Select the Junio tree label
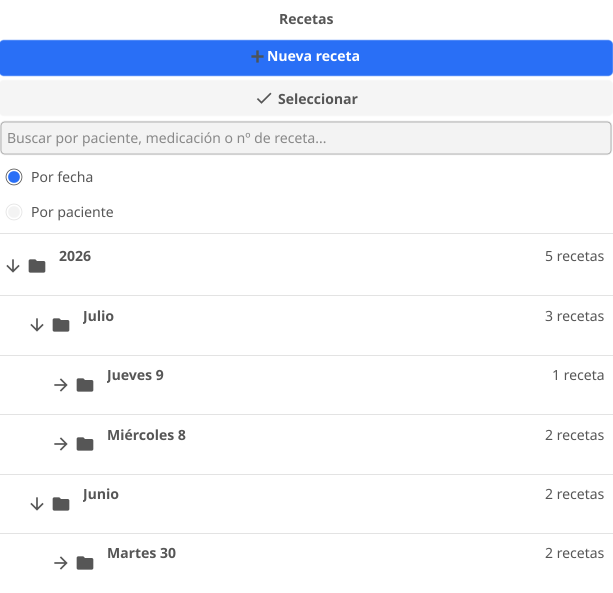Image resolution: width=613 pixels, height=593 pixels. (x=101, y=494)
